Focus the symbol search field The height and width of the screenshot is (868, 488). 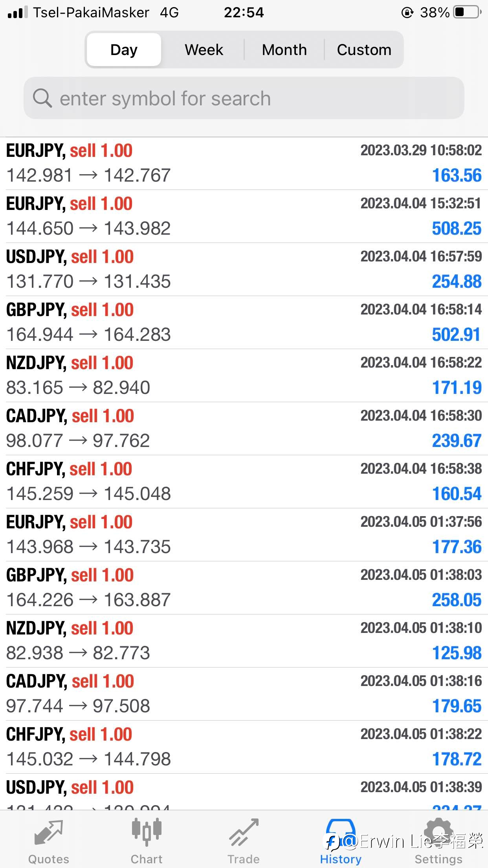point(244,98)
